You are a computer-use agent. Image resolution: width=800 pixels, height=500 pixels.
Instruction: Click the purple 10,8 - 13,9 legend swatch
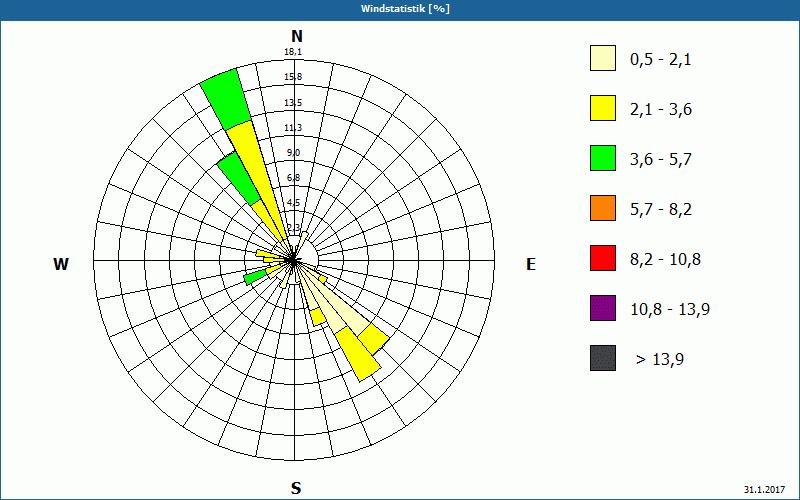pyautogui.click(x=603, y=308)
